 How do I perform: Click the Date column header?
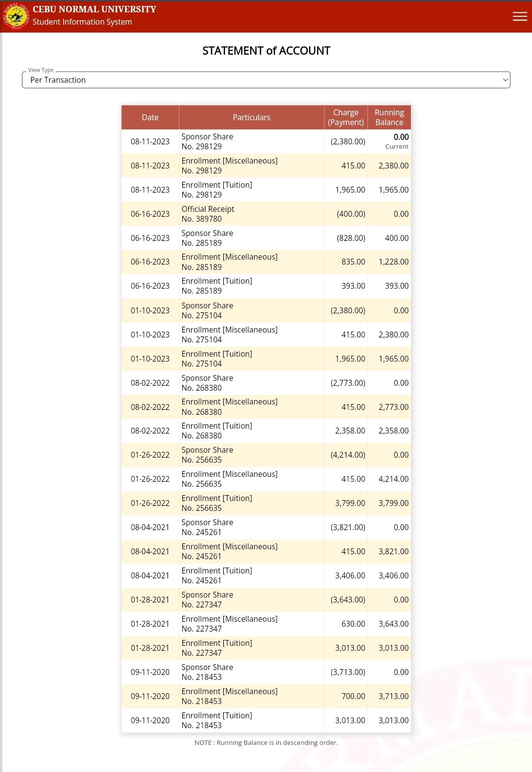[150, 117]
